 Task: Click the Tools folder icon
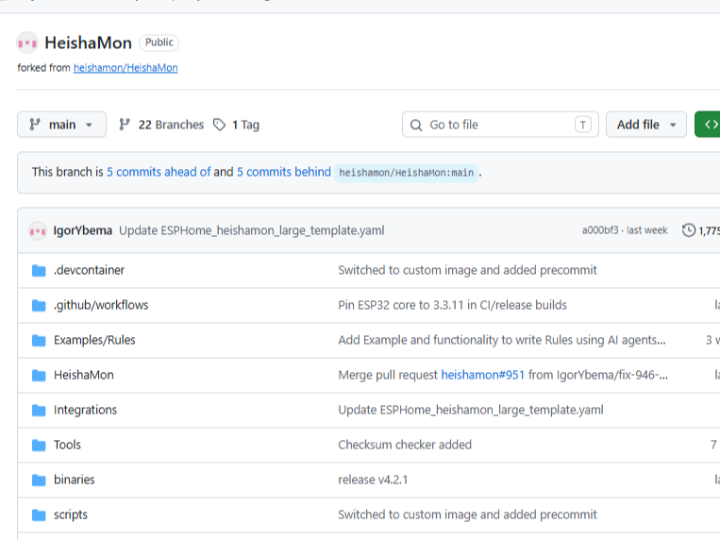39,445
